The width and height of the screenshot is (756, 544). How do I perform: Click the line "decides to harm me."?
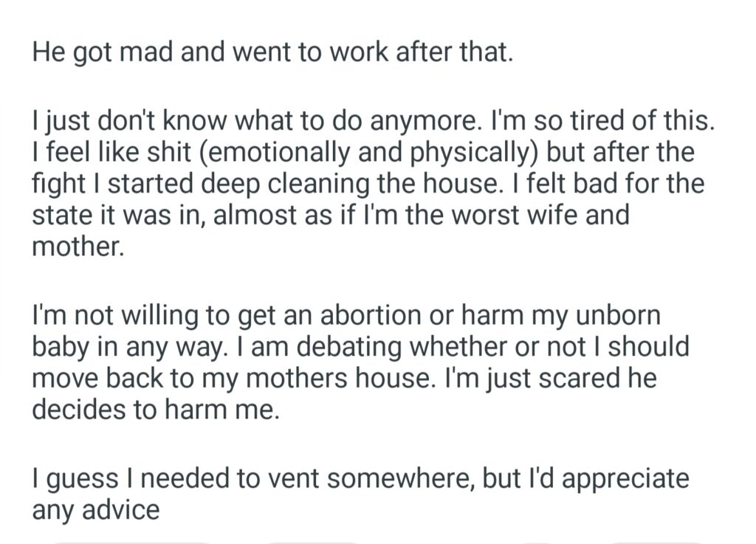click(156, 410)
